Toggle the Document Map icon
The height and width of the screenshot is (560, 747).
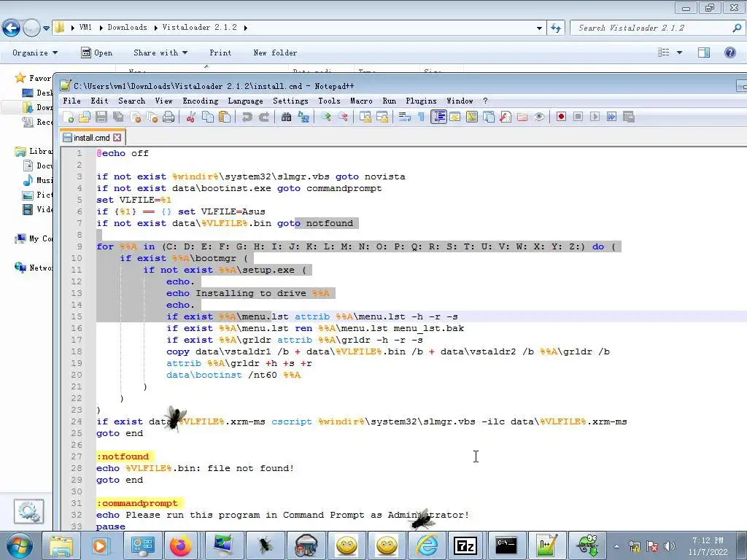[x=472, y=117]
